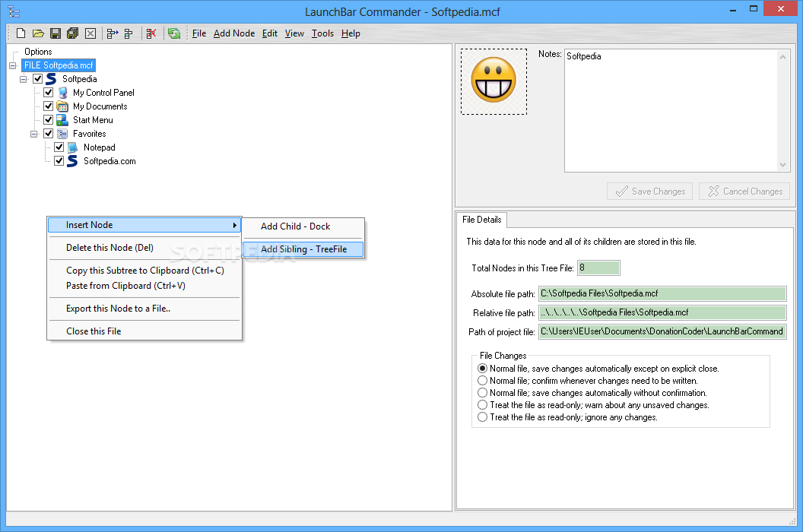Open the File menu
803x532 pixels.
(x=199, y=33)
